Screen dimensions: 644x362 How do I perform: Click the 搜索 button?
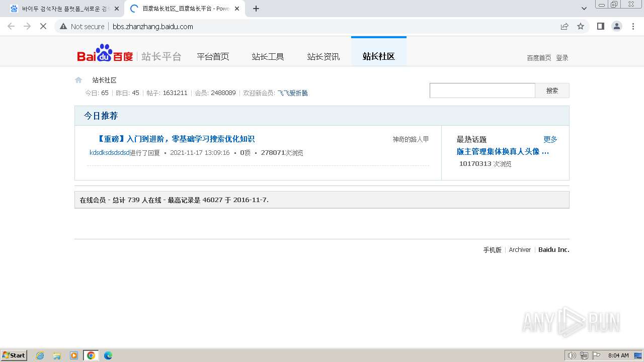(x=552, y=90)
